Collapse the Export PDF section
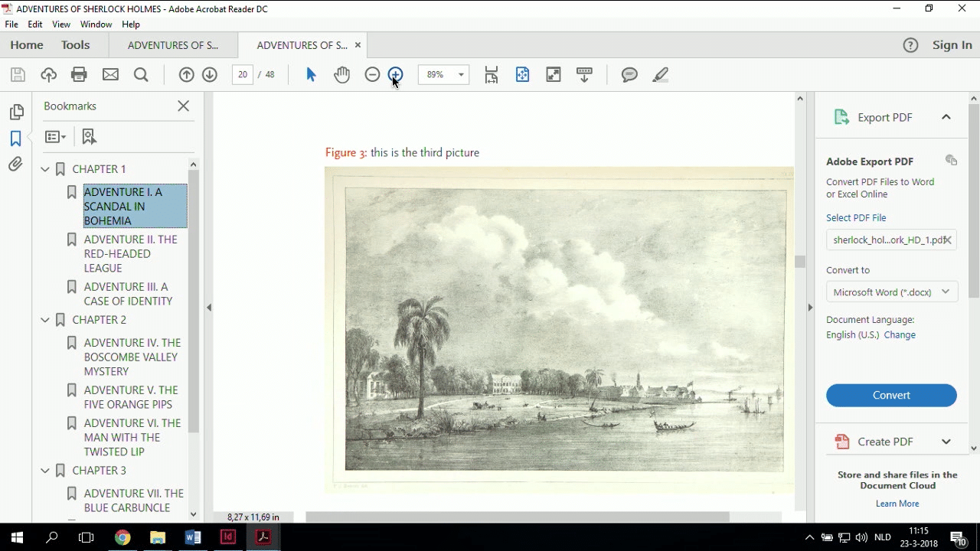Image resolution: width=980 pixels, height=551 pixels. pyautogui.click(x=946, y=117)
